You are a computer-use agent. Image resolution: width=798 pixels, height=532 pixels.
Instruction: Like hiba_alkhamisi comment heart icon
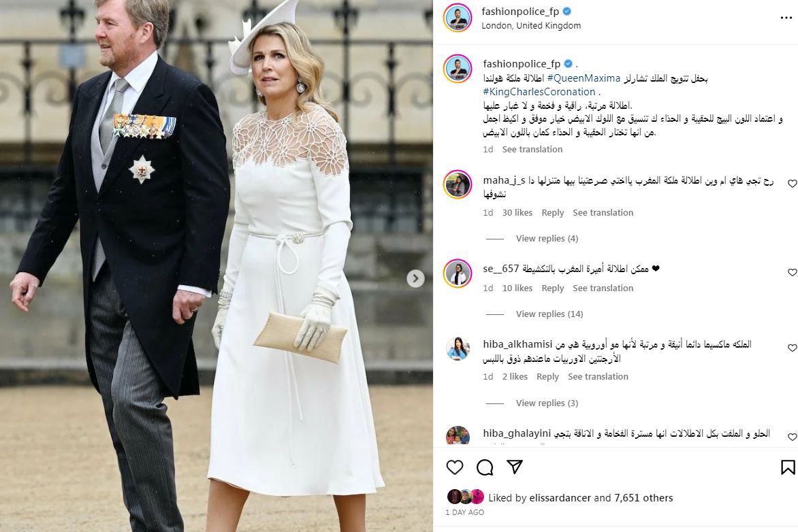(793, 348)
